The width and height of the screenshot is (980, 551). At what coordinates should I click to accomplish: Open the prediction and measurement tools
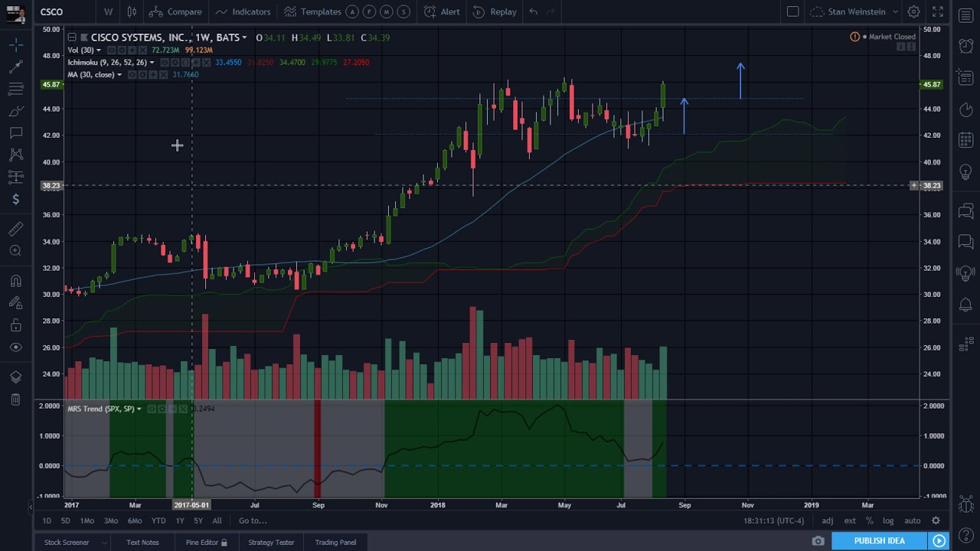point(15,177)
